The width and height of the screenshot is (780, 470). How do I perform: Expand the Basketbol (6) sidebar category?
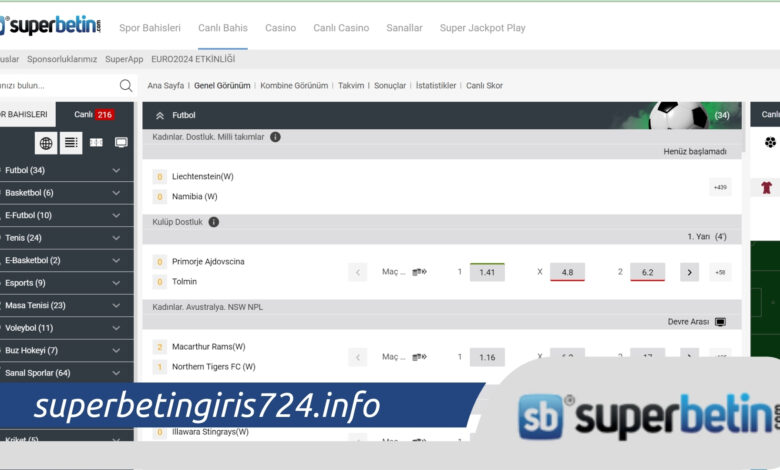tap(116, 192)
